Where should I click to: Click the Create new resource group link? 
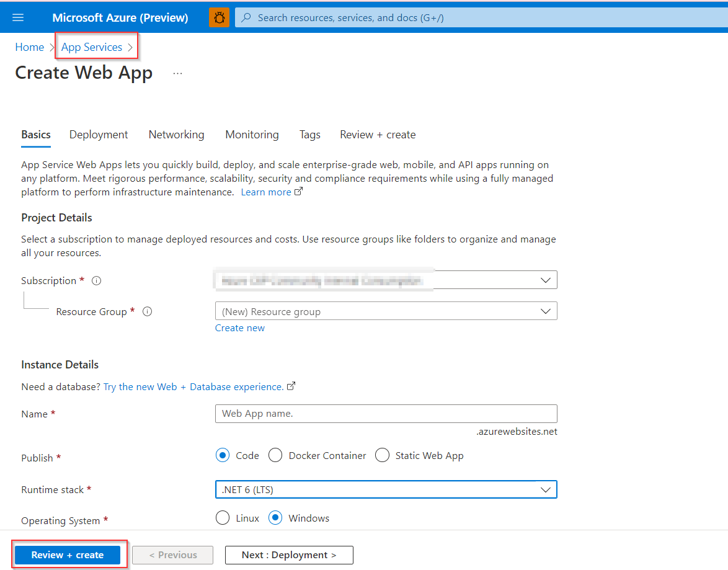click(x=239, y=328)
